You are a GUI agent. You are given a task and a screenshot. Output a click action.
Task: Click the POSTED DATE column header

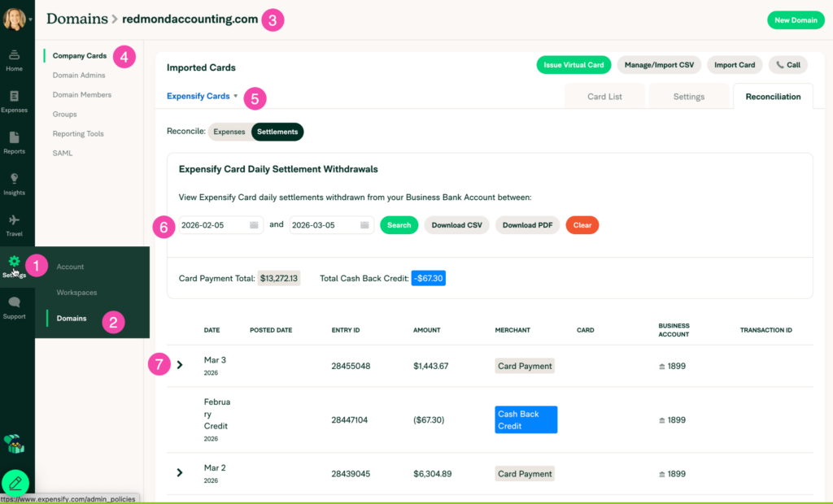click(271, 330)
